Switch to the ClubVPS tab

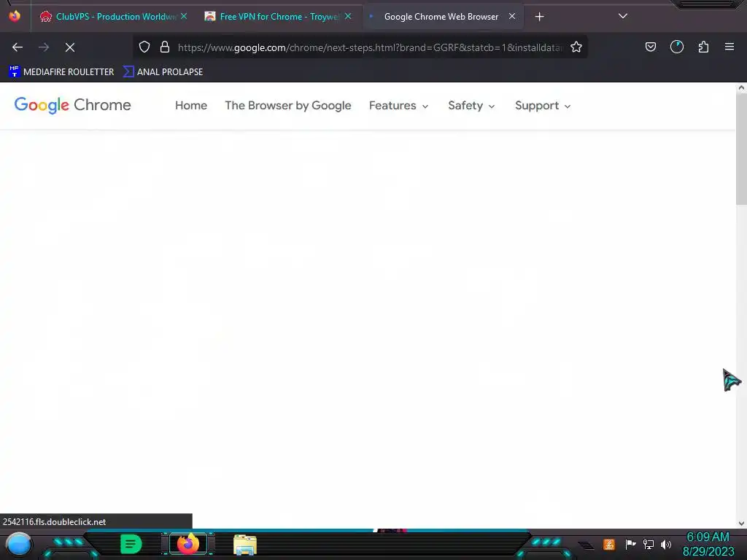point(113,17)
